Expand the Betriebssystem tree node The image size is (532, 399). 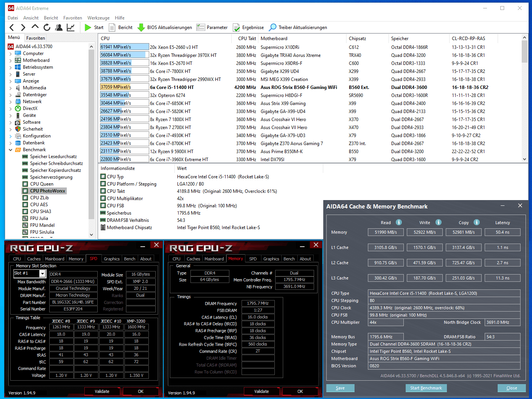coord(10,68)
